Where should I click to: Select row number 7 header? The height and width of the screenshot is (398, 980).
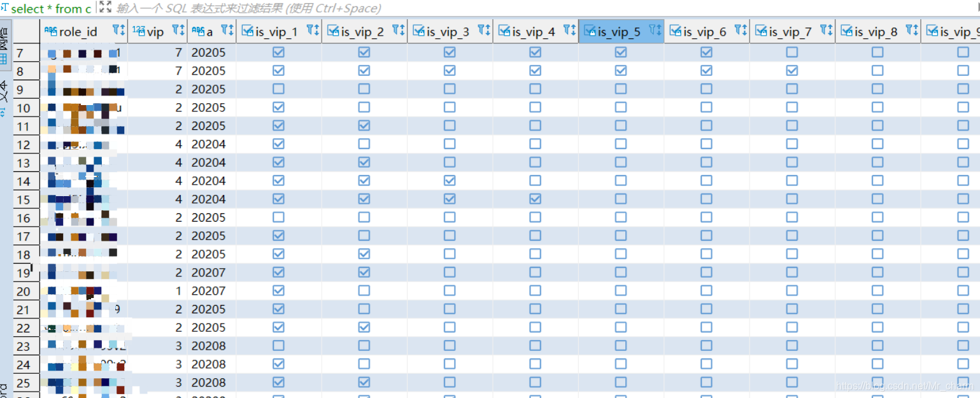pyautogui.click(x=27, y=53)
